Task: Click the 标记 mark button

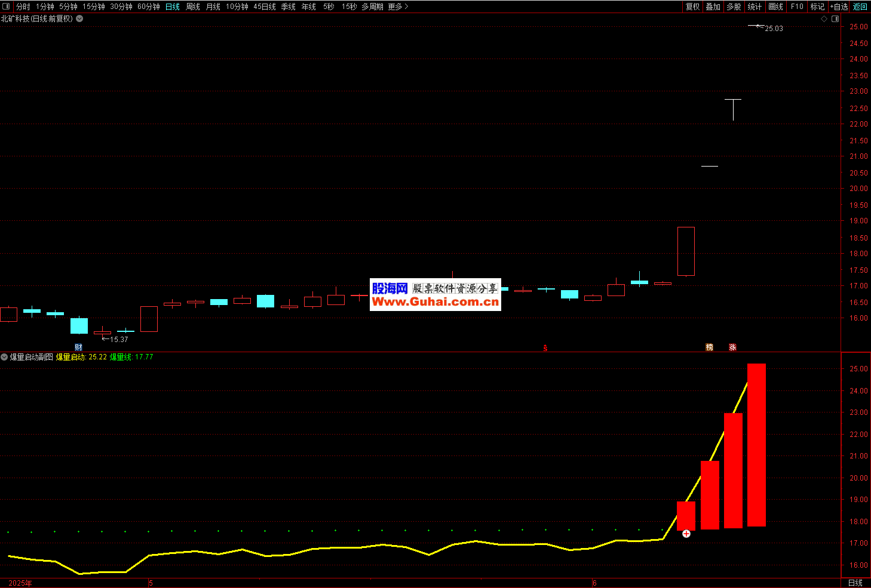Action: (817, 7)
